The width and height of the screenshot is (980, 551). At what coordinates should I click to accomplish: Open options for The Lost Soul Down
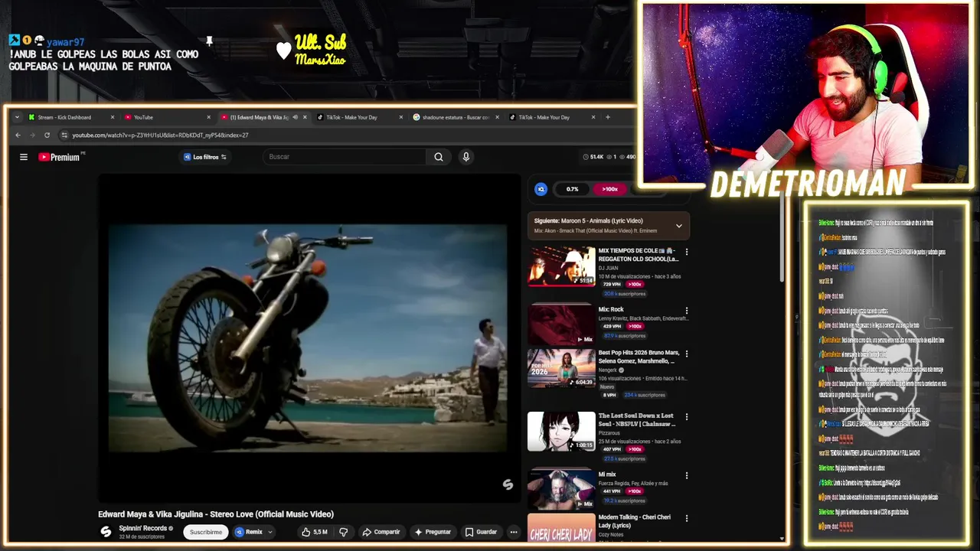(x=686, y=418)
